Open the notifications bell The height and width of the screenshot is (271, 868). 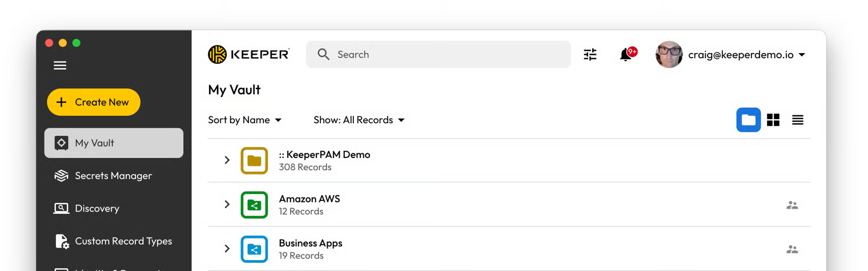626,55
